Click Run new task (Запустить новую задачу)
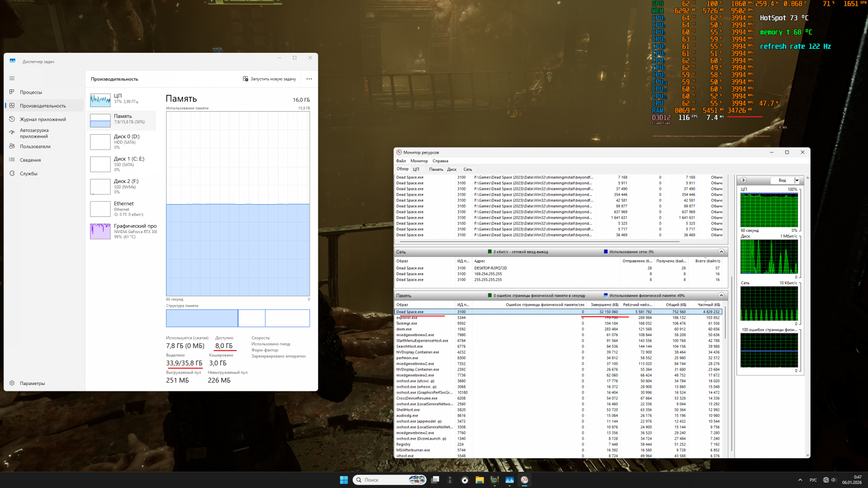 (x=269, y=79)
